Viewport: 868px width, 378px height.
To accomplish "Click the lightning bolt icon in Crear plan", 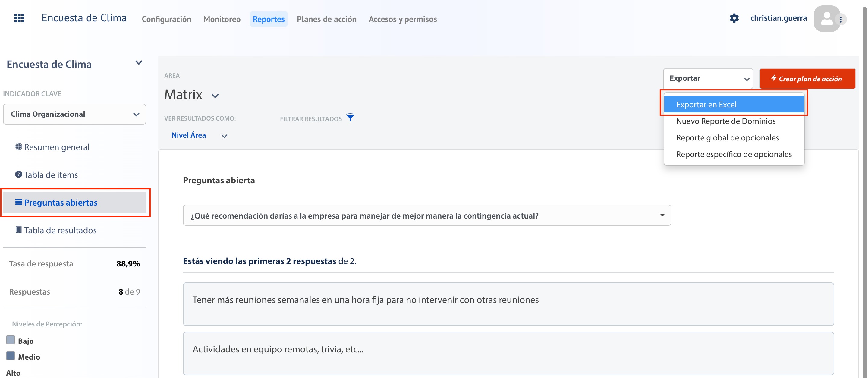I will tap(774, 78).
